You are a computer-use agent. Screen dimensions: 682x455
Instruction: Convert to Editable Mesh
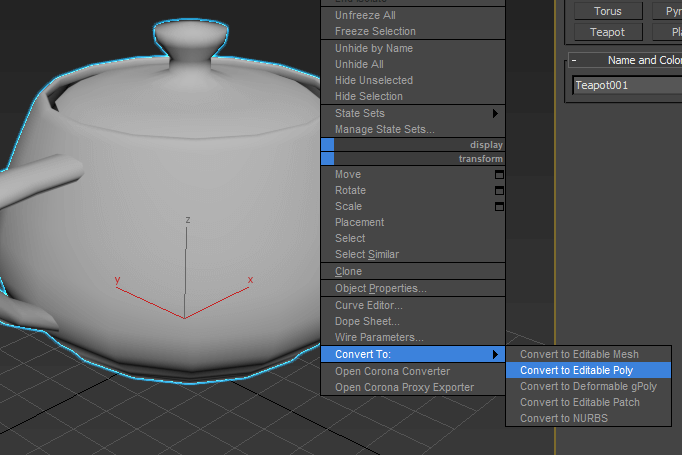pos(588,355)
